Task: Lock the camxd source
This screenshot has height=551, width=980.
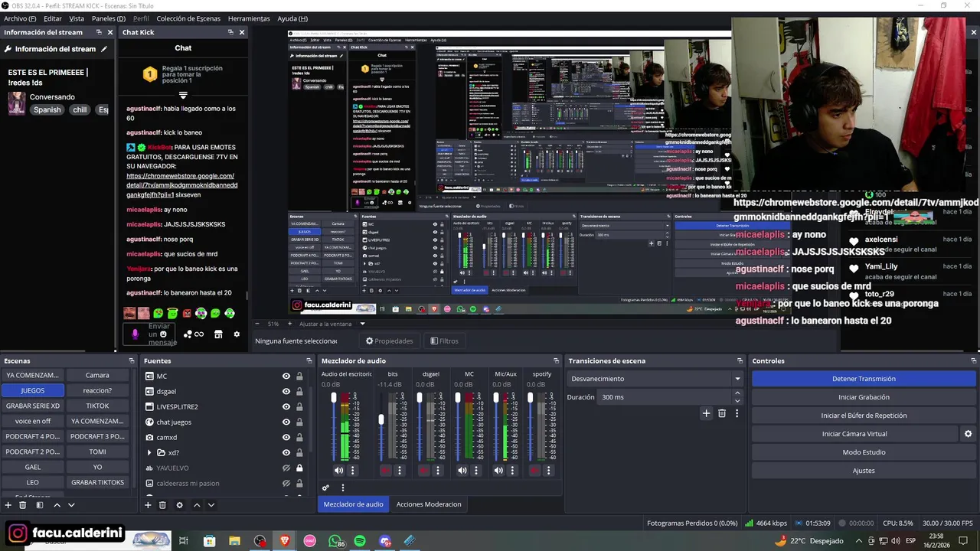Action: click(299, 438)
